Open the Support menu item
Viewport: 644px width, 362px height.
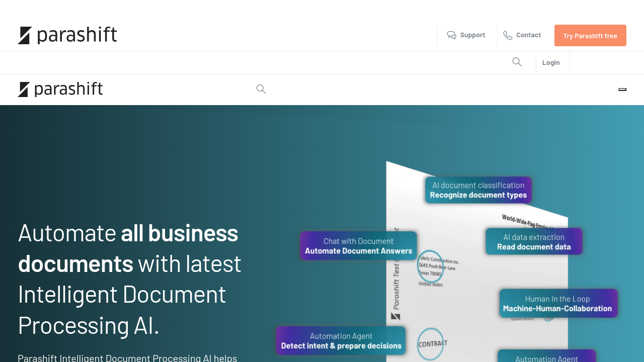(472, 35)
